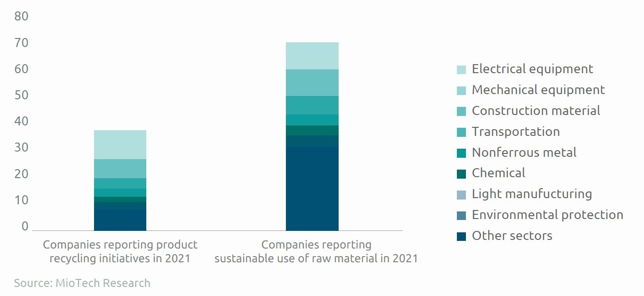Select the Construction material legend swatch
The width and height of the screenshot is (644, 296).
point(461,112)
